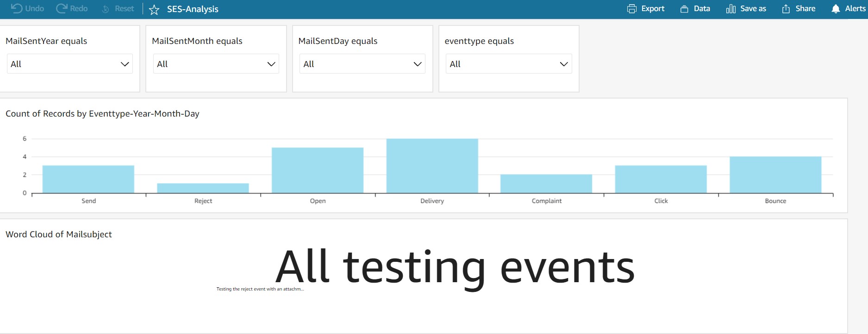868x334 pixels.
Task: Open the MailSentMonth dropdown
Action: pos(216,64)
